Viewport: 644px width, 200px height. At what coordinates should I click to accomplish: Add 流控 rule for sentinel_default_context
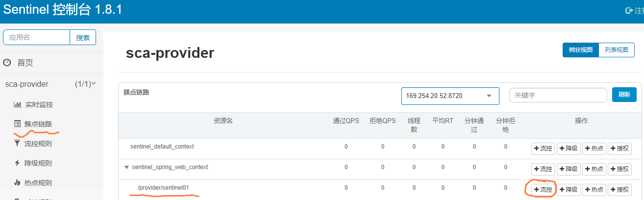[543, 149]
